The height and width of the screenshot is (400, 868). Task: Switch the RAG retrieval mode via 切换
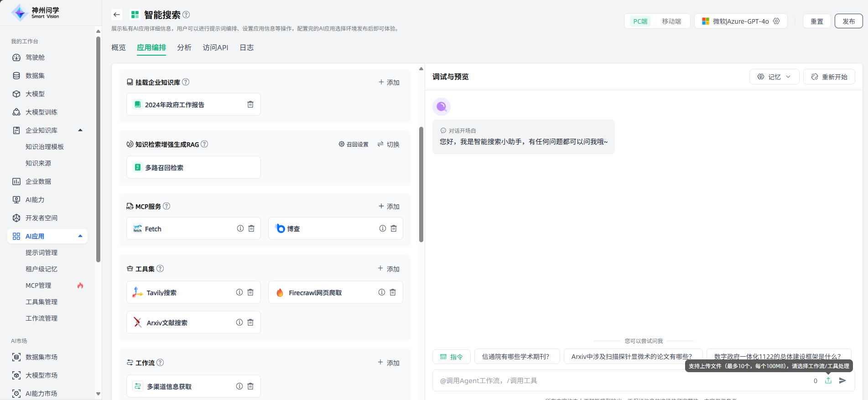click(x=389, y=145)
